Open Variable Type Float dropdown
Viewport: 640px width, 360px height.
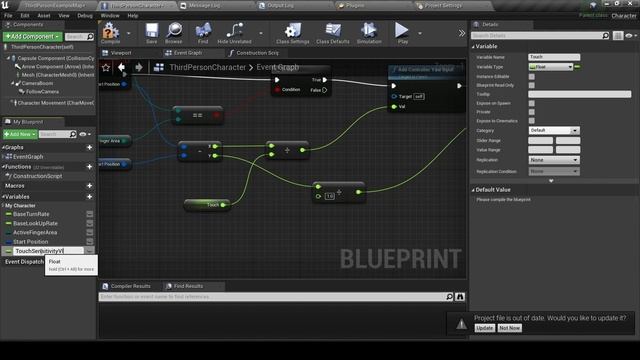pos(551,67)
